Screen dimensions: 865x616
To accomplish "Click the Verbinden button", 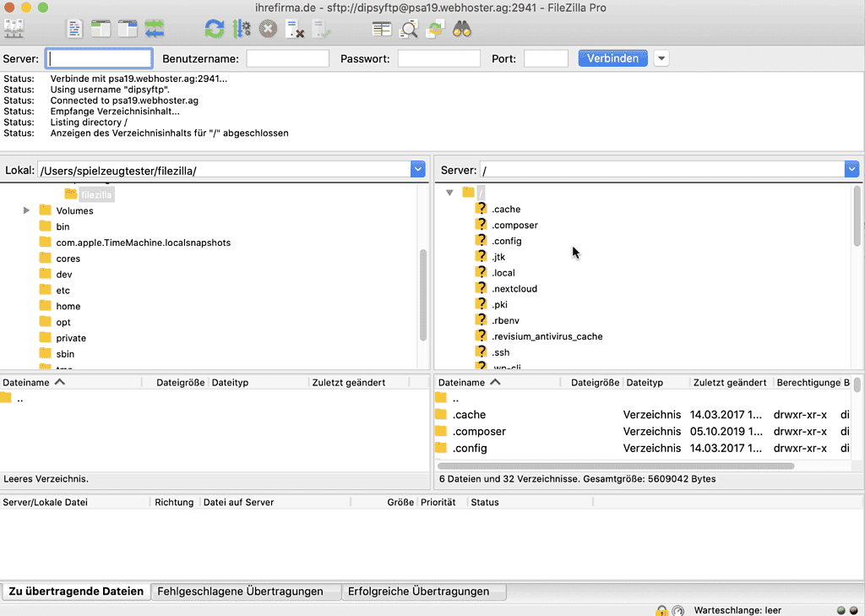I will click(613, 58).
